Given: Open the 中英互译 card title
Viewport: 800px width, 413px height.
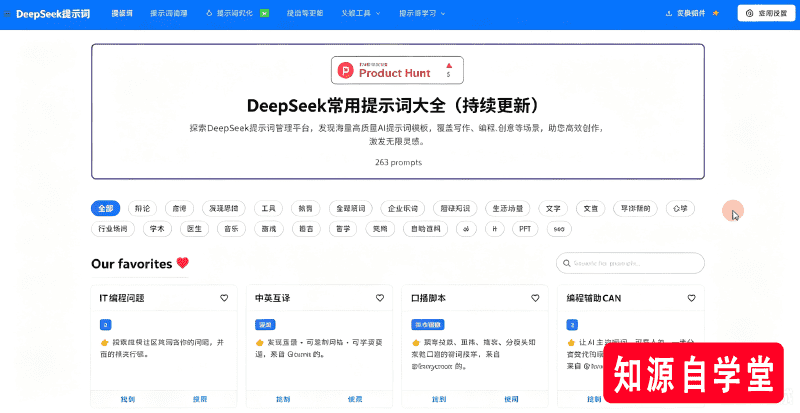Looking at the screenshot, I should 272,298.
